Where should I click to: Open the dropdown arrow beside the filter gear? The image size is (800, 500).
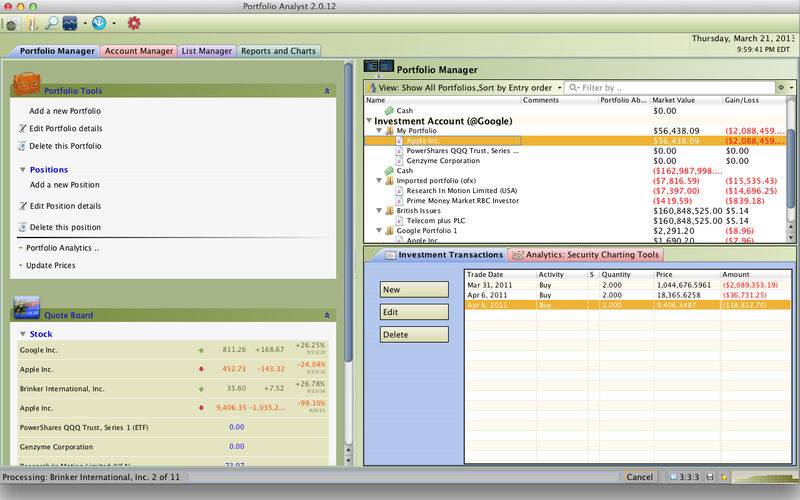tap(791, 88)
